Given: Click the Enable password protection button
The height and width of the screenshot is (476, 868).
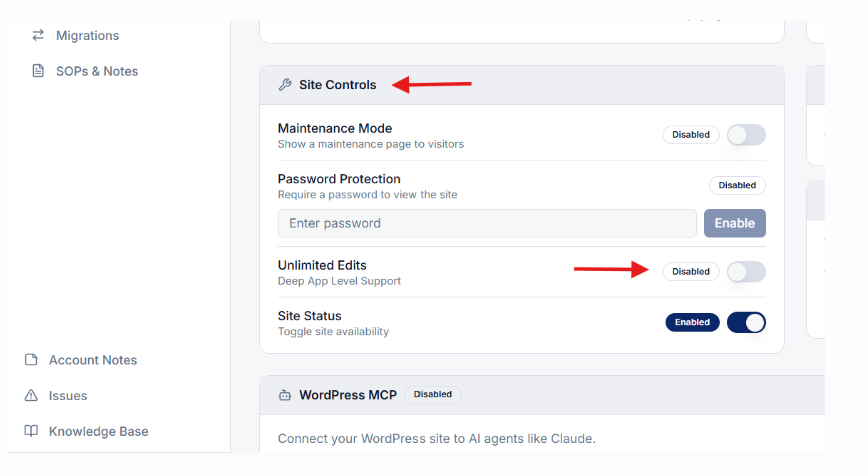Looking at the screenshot, I should [x=735, y=223].
